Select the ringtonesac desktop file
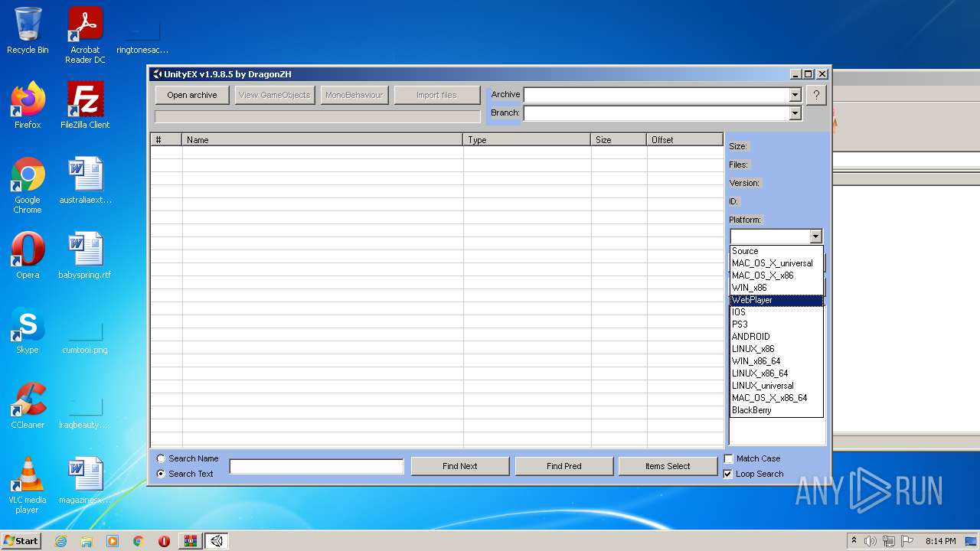The height and width of the screenshot is (551, 980). coord(142,35)
